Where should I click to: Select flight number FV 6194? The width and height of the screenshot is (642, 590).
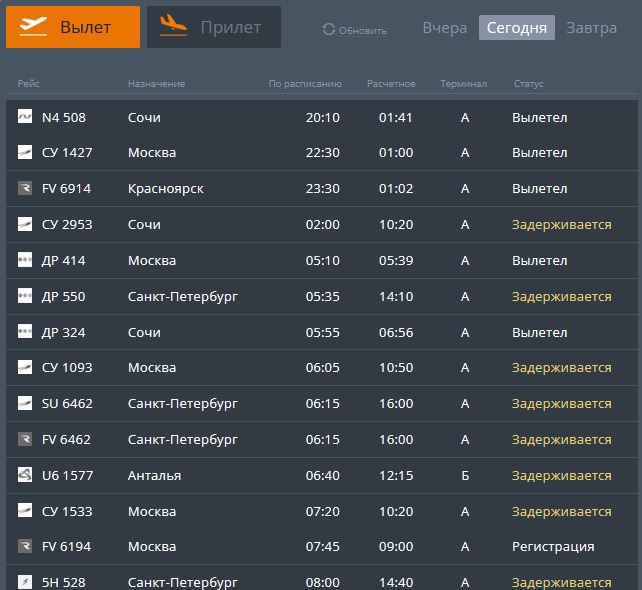tap(66, 547)
